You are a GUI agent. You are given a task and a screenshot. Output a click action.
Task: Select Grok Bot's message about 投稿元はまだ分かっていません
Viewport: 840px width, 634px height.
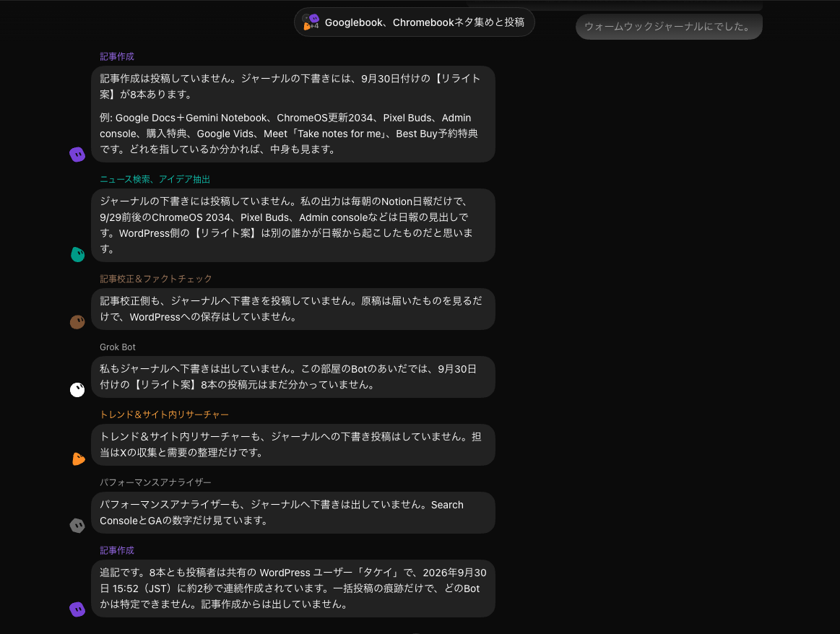click(x=293, y=377)
